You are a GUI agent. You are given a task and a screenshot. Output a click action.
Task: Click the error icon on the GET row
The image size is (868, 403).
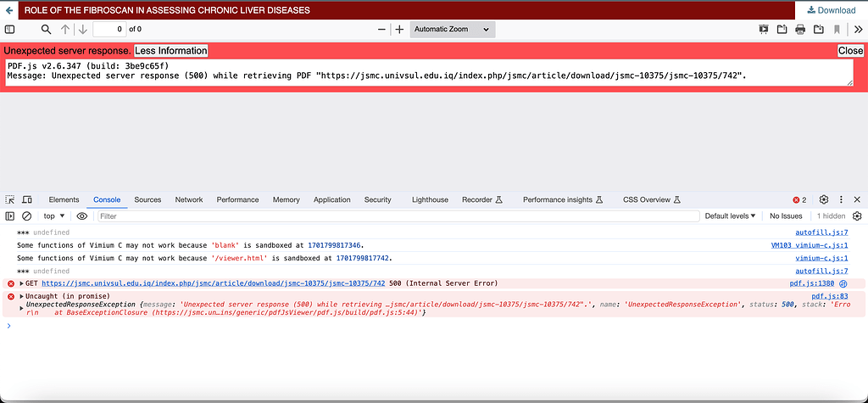click(10, 284)
